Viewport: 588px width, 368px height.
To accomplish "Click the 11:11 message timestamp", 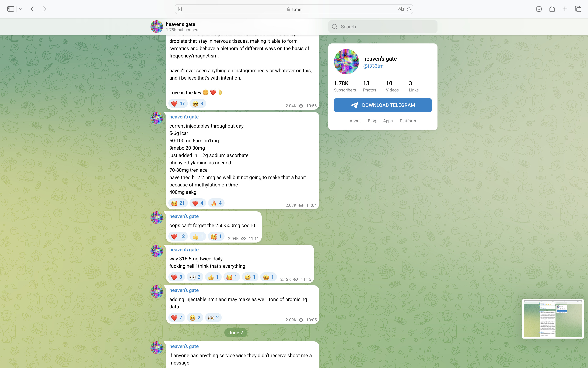I will pyautogui.click(x=254, y=239).
